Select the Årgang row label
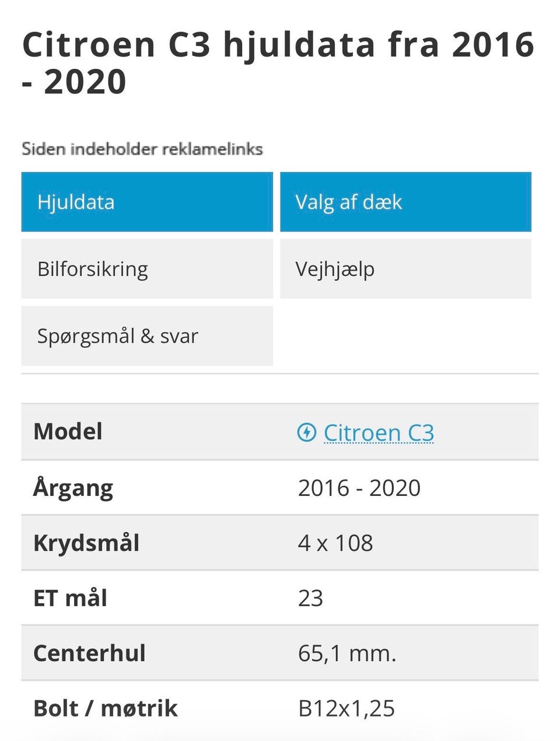The width and height of the screenshot is (560, 741). pos(73,488)
